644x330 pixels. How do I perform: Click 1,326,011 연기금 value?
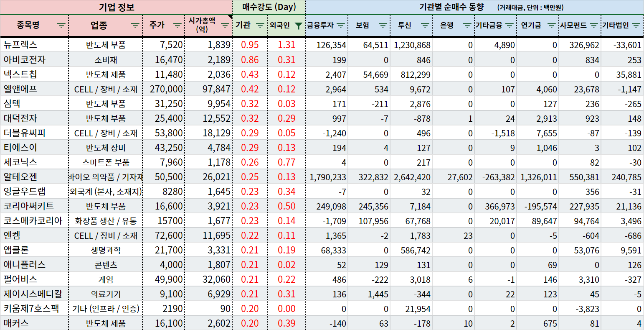click(538, 177)
